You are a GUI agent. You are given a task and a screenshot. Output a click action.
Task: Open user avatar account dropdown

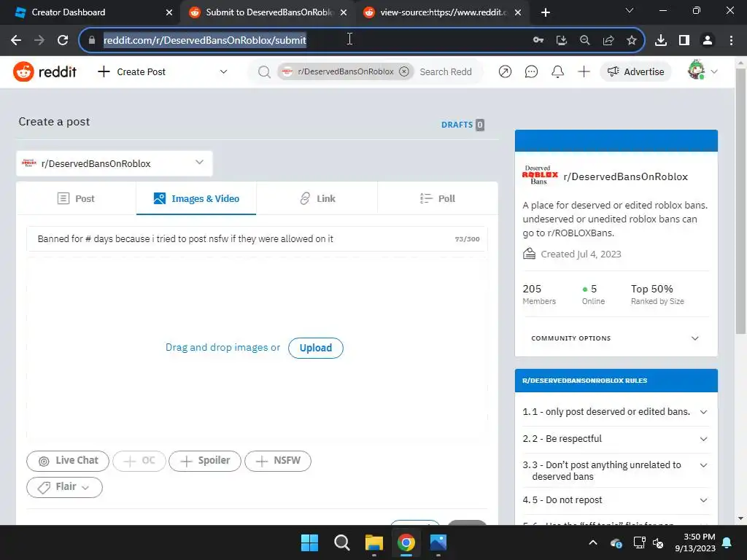pos(703,71)
